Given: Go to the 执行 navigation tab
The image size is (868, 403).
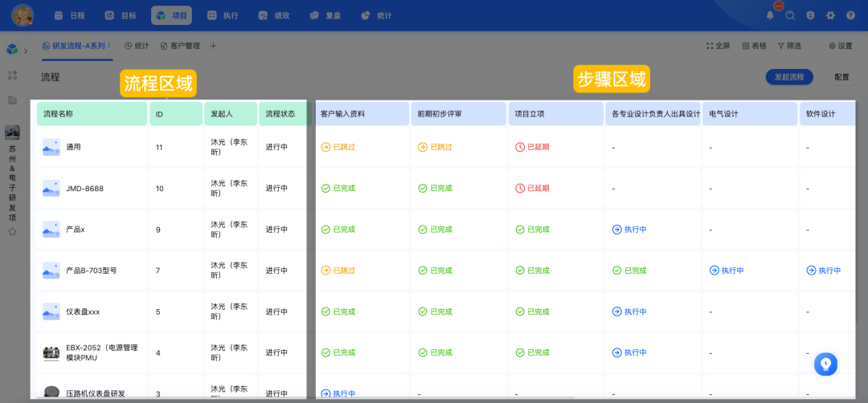Looking at the screenshot, I should coord(223,15).
